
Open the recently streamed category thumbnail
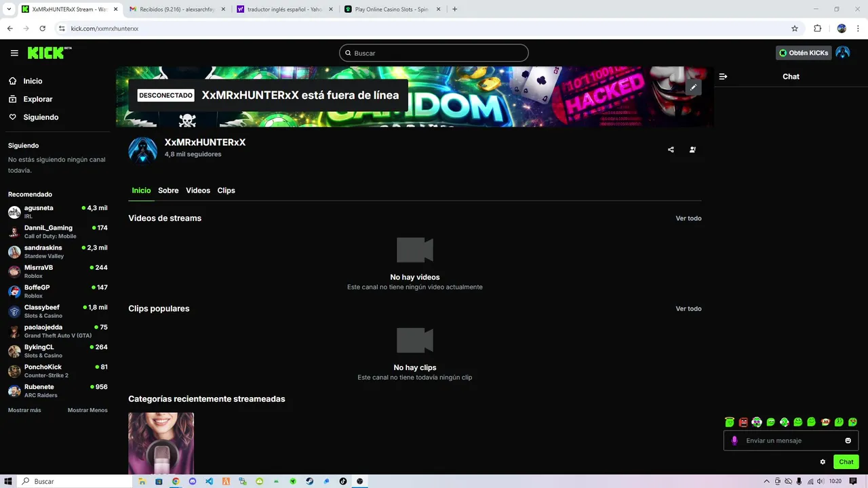click(161, 443)
